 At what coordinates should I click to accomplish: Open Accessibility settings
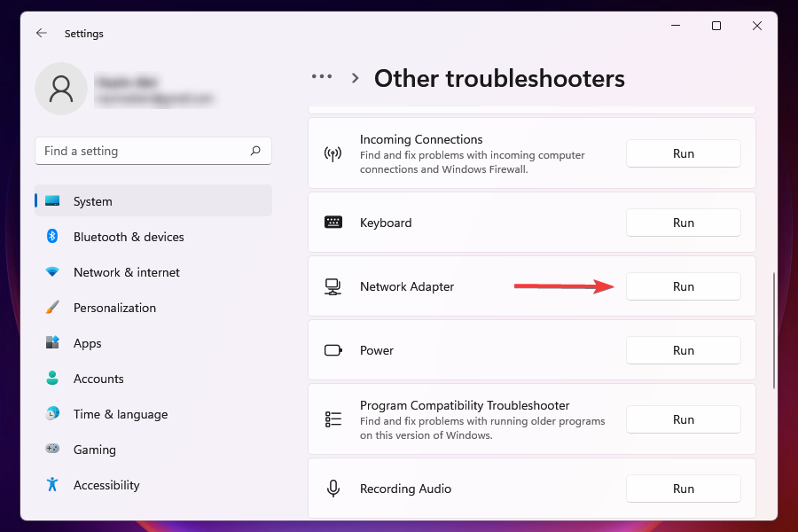click(153, 485)
